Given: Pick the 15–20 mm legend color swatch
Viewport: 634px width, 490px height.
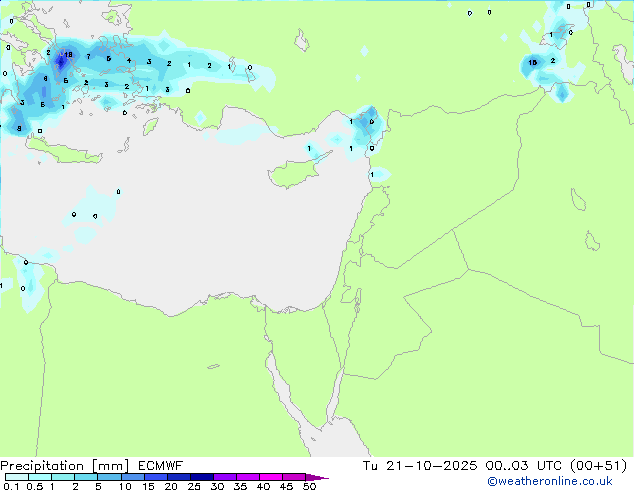Looking at the screenshot, I should [155, 477].
